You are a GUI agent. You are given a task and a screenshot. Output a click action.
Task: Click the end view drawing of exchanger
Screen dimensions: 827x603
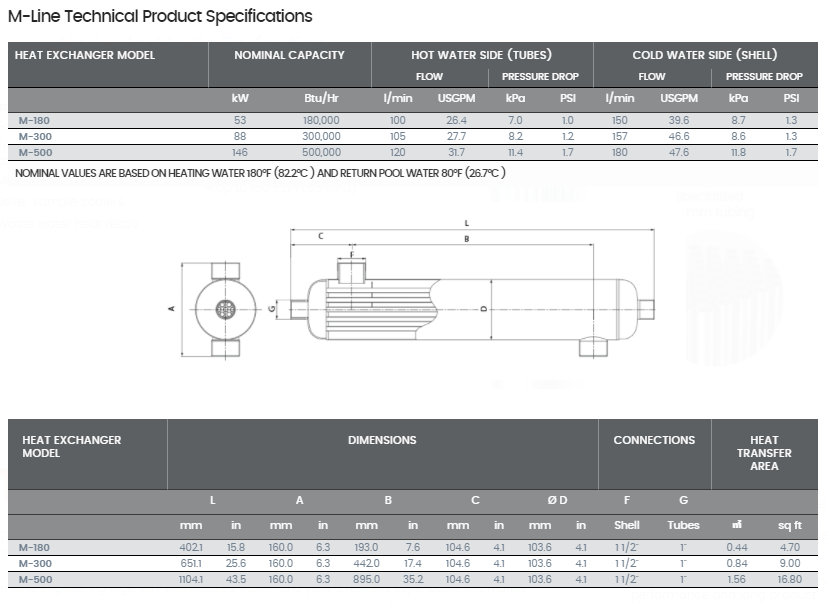point(225,310)
